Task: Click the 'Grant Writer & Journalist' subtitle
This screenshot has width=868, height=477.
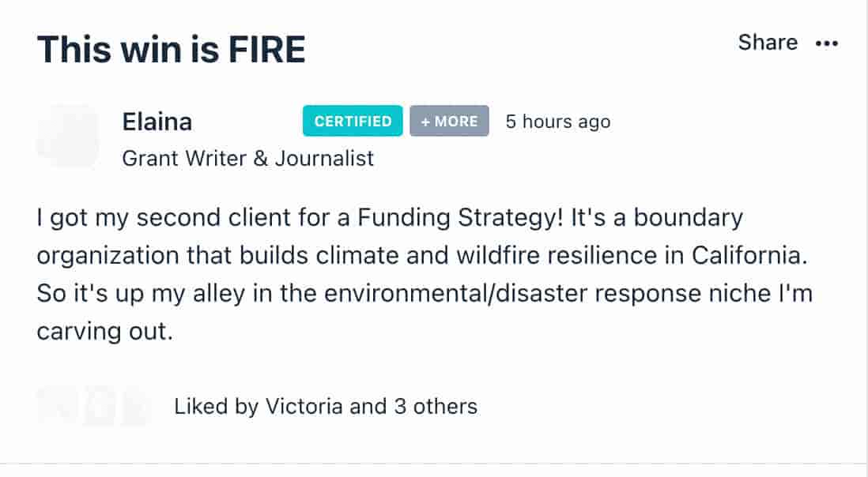Action: point(248,159)
